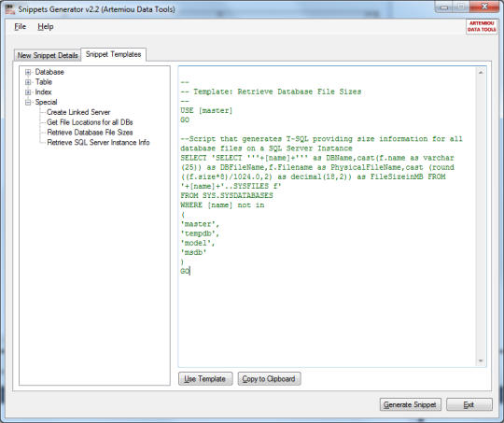Choose the Create Linked Server template

[78, 112]
